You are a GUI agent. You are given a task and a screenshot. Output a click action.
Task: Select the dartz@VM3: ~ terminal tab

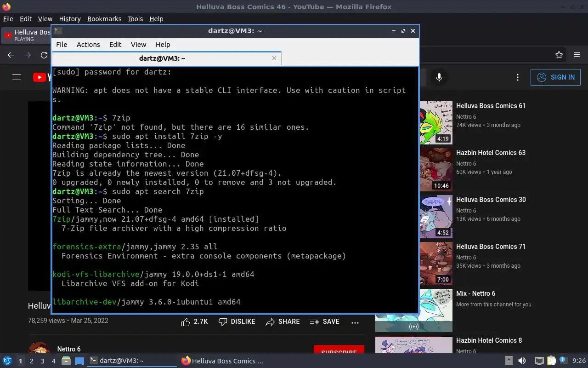(166, 58)
